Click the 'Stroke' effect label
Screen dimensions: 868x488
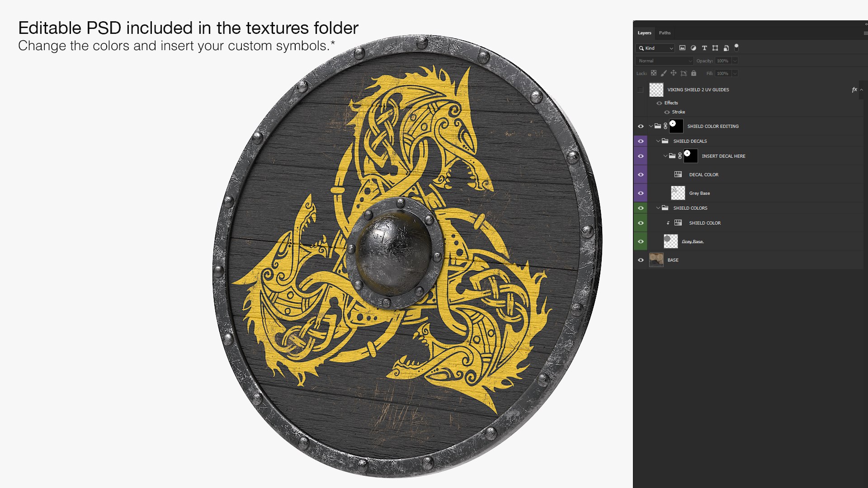click(679, 112)
